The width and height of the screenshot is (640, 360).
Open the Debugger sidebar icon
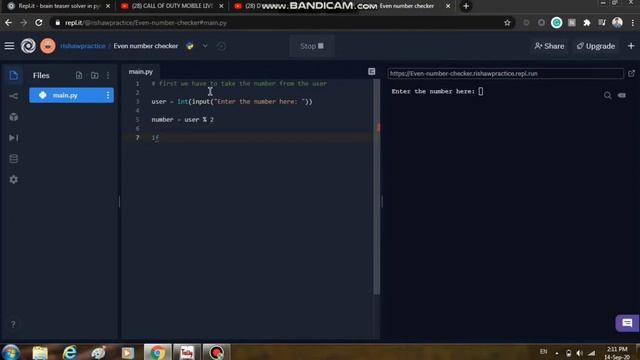pyautogui.click(x=13, y=138)
